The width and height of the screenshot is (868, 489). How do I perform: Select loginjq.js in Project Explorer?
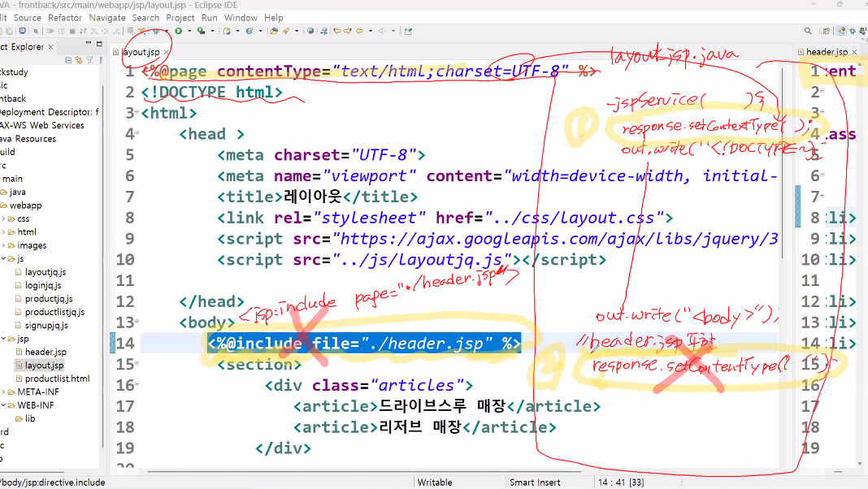tap(42, 285)
